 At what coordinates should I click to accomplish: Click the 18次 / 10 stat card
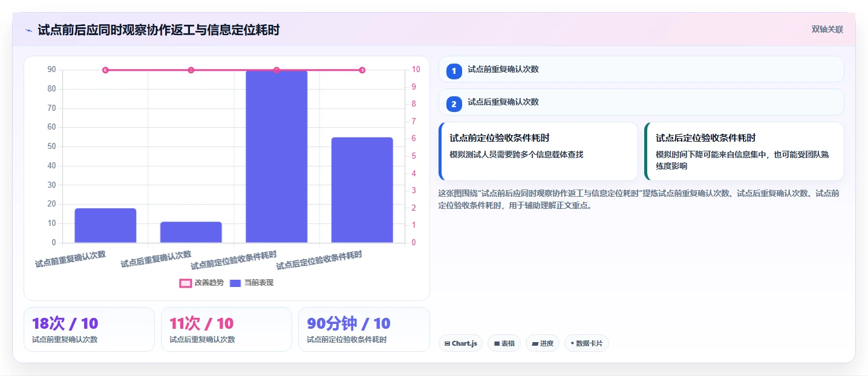pos(90,329)
